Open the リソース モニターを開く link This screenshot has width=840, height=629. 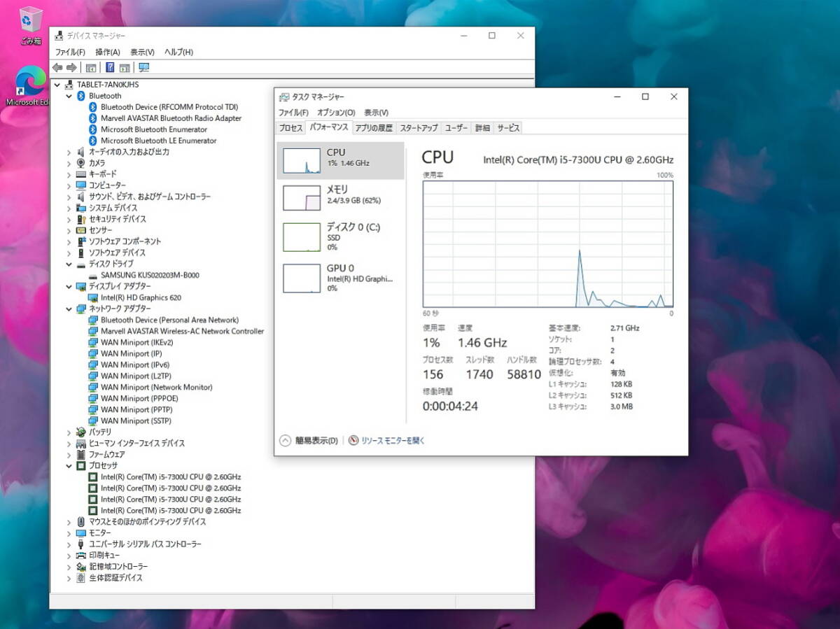click(x=393, y=441)
